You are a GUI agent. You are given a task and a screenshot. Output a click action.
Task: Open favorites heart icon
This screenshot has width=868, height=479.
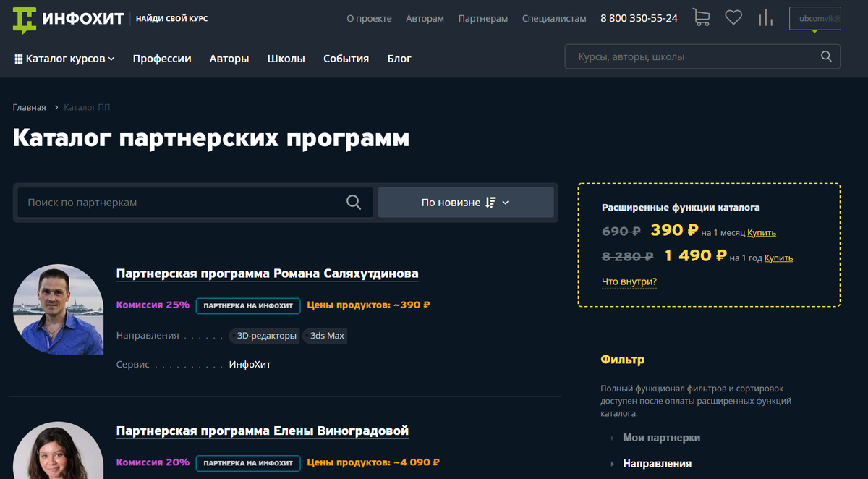(x=733, y=18)
